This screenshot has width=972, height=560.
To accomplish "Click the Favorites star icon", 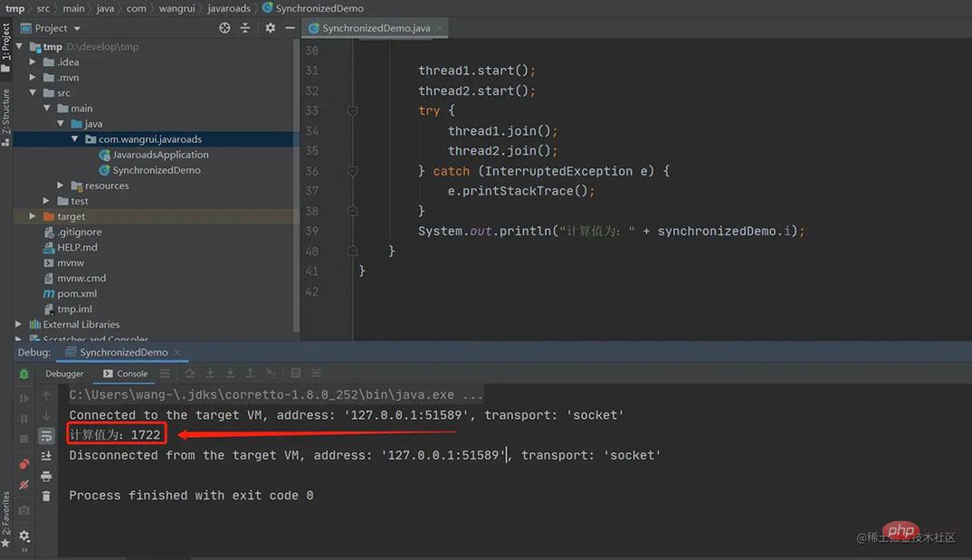I will pos(5,544).
